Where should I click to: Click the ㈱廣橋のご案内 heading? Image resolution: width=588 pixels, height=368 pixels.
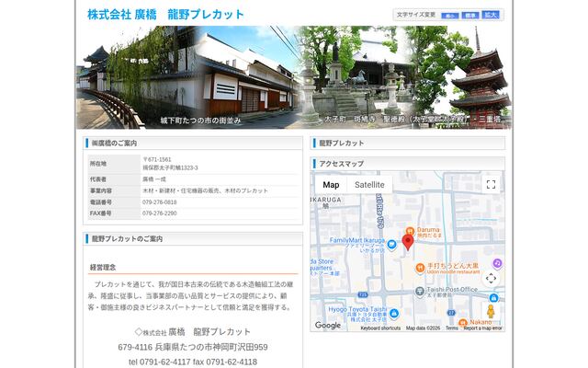coord(114,144)
